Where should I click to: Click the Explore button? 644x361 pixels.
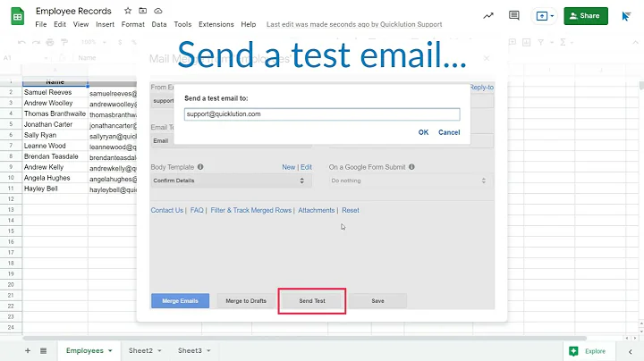click(x=588, y=351)
